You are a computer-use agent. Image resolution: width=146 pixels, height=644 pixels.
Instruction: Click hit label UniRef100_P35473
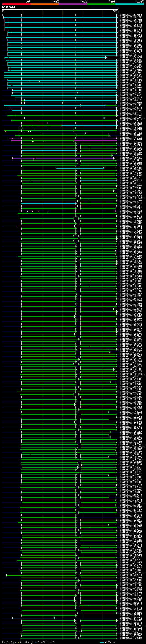131,607
